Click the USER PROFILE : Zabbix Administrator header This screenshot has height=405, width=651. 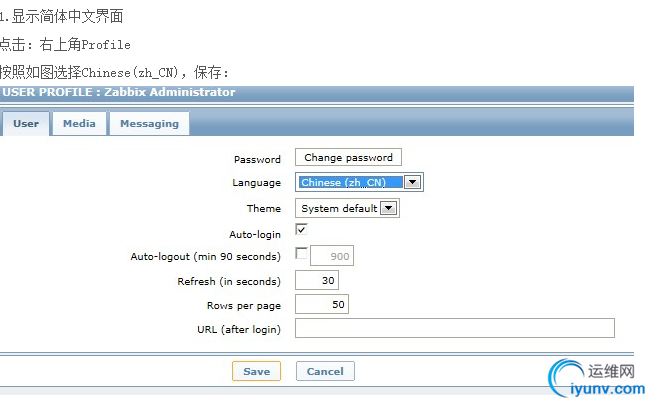pyautogui.click(x=119, y=92)
